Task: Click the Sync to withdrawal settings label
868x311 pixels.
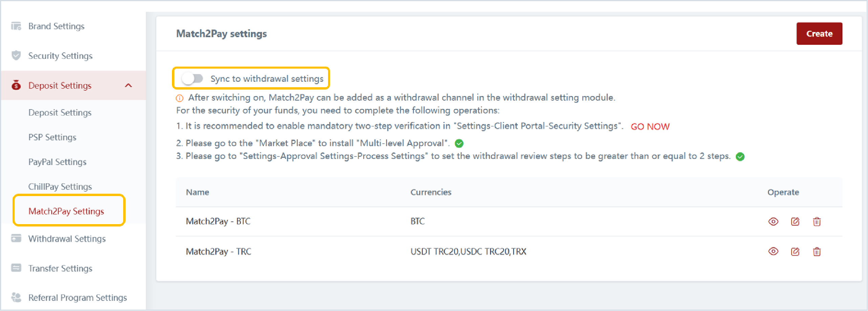Action: point(267,79)
